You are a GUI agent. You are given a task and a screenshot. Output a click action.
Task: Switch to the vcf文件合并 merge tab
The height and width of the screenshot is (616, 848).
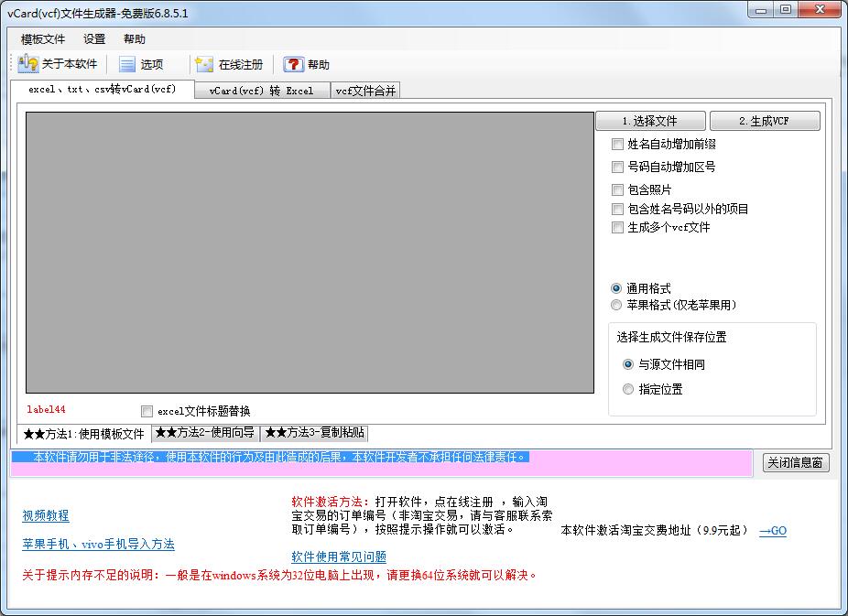365,90
